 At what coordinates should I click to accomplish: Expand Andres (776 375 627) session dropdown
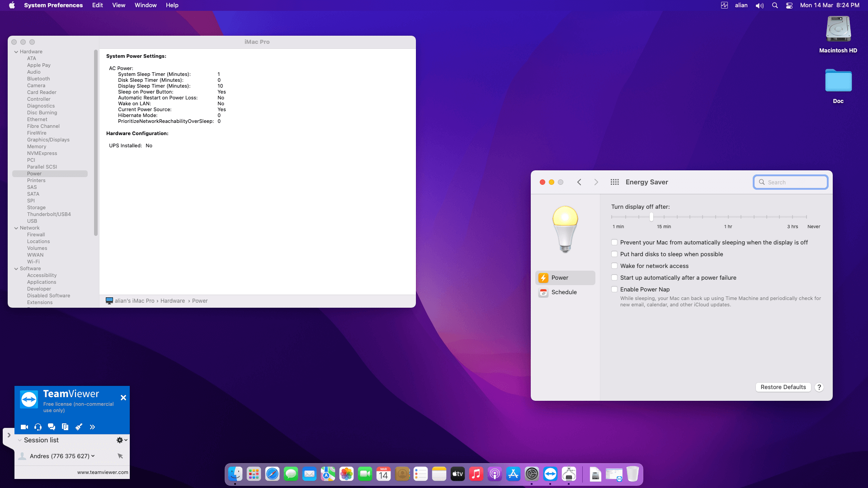point(93,456)
